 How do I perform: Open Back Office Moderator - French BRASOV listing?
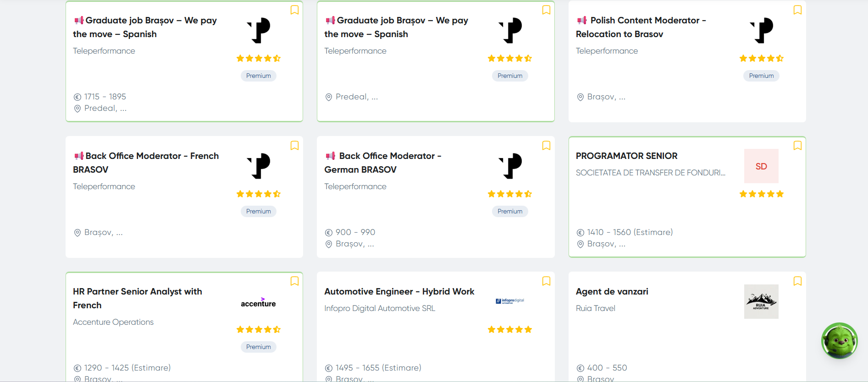tap(146, 163)
